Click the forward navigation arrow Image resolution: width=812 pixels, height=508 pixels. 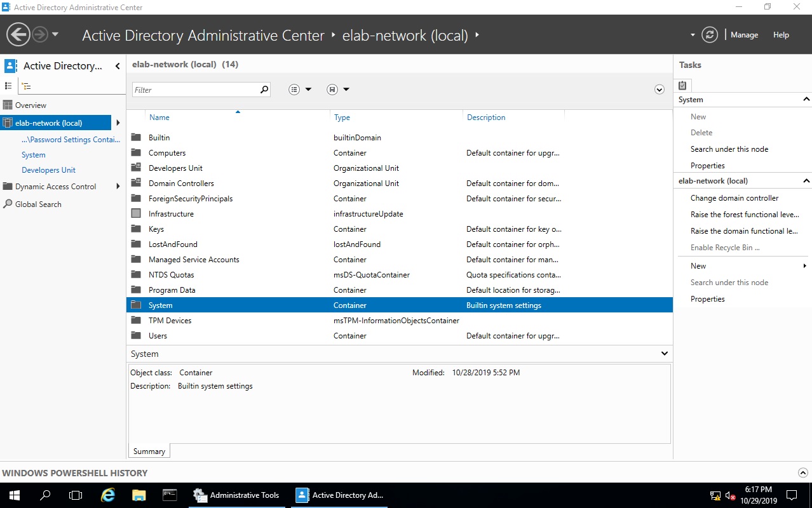[x=40, y=34]
